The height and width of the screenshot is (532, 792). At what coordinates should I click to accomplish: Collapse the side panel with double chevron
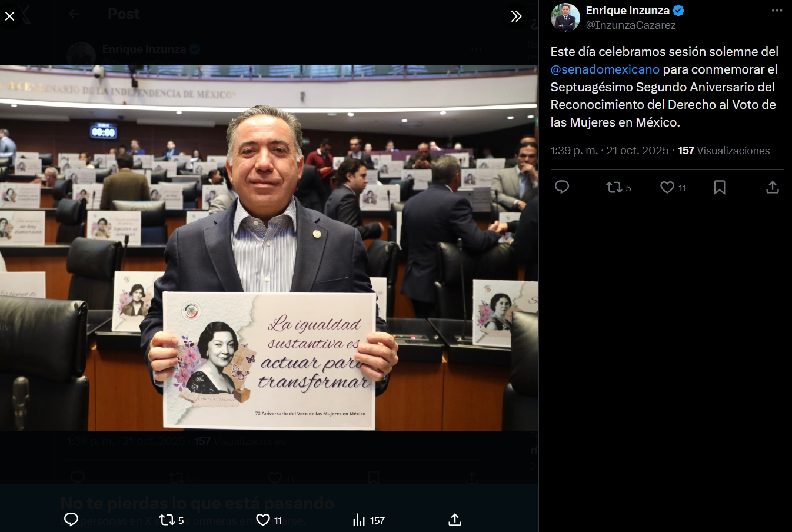tap(516, 16)
